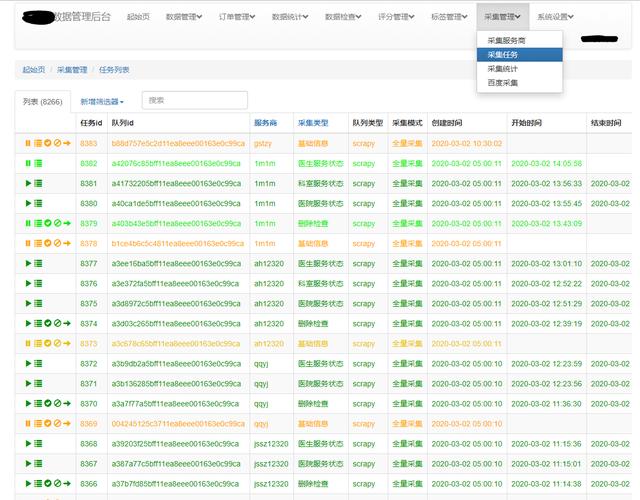
Task: Expand the 评分管理 menu
Action: (x=396, y=17)
